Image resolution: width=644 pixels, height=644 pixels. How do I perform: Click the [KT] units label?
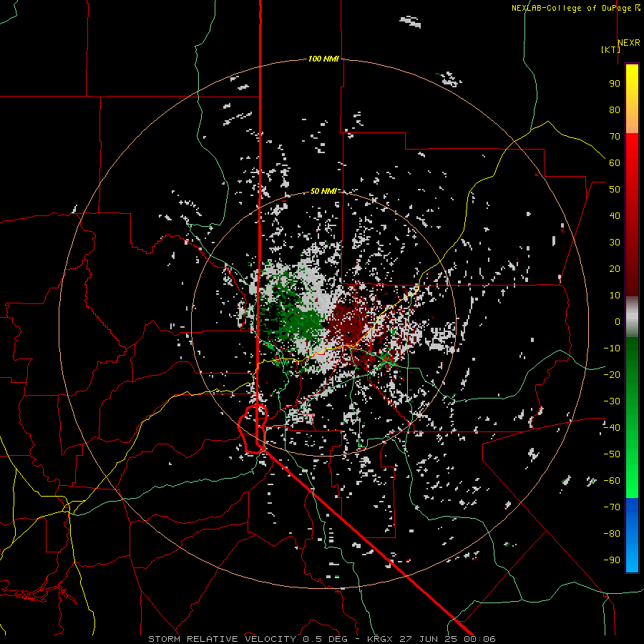[610, 49]
